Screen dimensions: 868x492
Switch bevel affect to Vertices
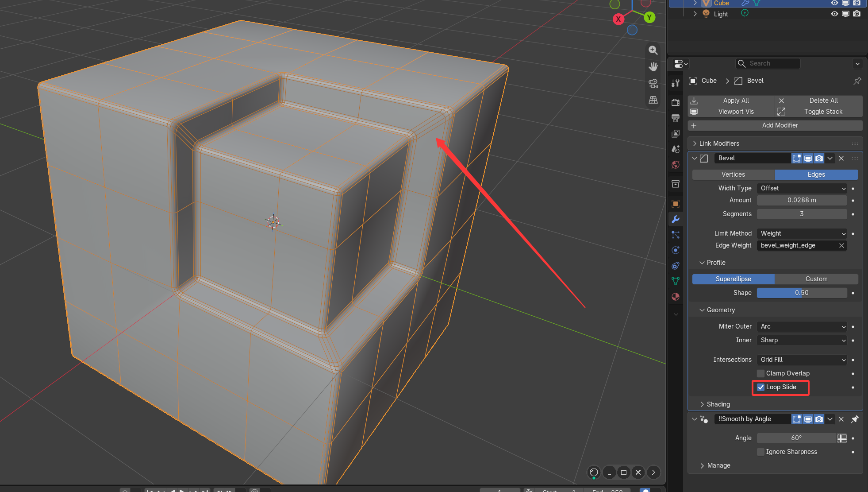733,174
